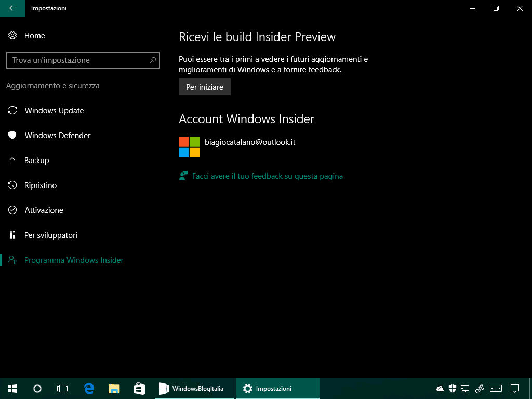Open OneDrive cloud tray icon
This screenshot has width=532, height=399.
[x=440, y=389]
